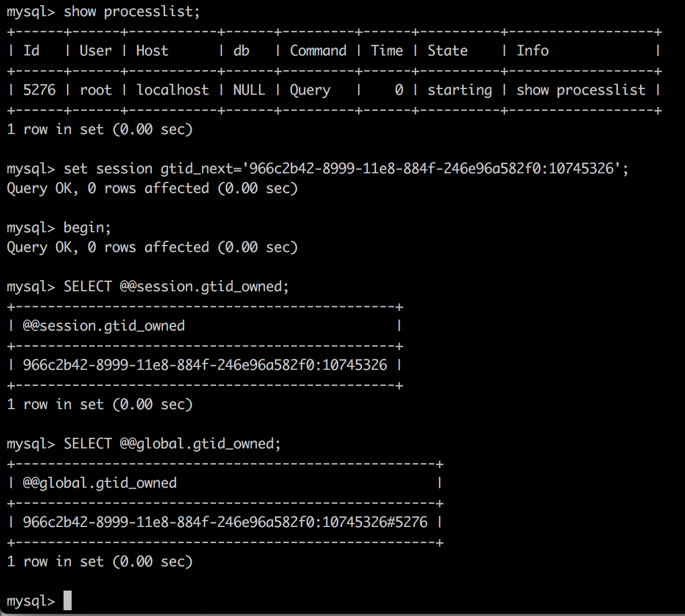This screenshot has width=685, height=616.
Task: Click the 'set session gtid_next' command line
Action: 346,169
